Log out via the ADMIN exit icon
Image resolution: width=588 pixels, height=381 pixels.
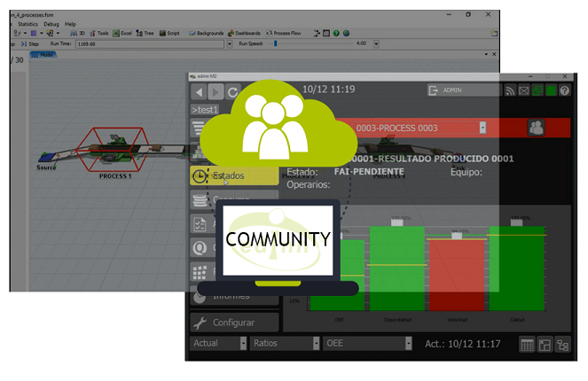tap(433, 90)
